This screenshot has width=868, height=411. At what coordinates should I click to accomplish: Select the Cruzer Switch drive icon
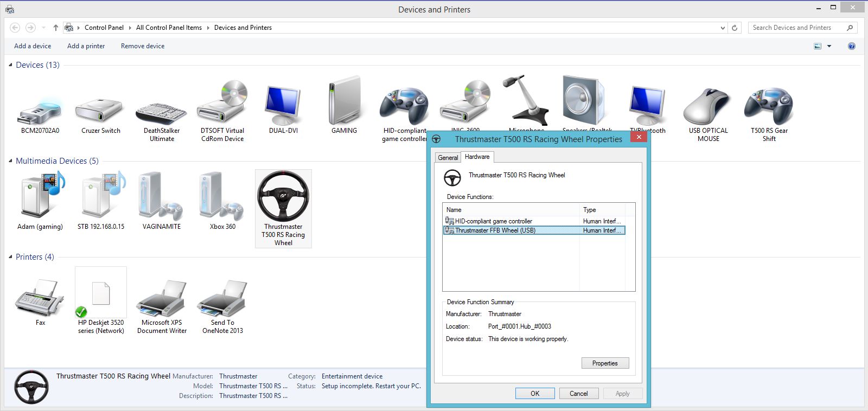[101, 110]
